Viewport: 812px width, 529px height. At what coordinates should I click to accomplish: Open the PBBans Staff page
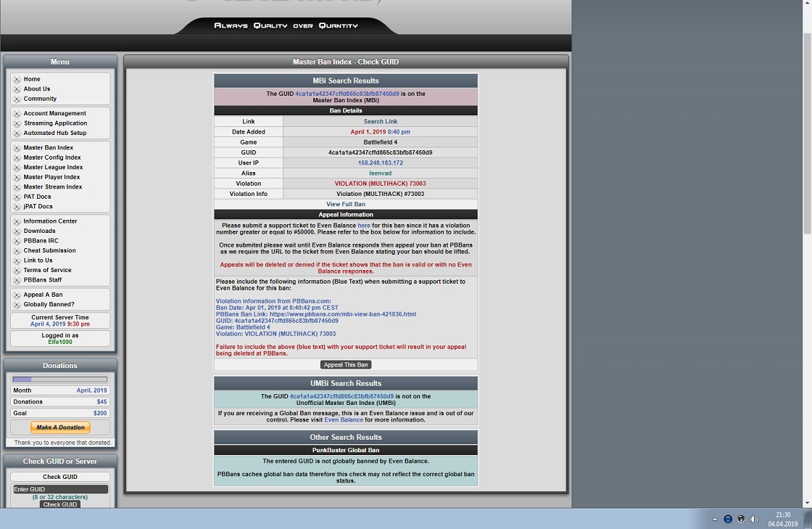tap(42, 280)
